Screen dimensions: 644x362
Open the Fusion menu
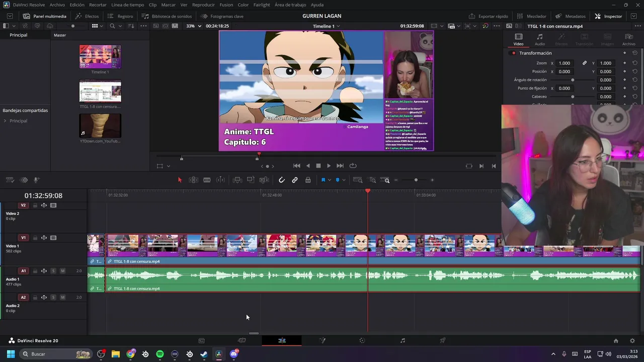pyautogui.click(x=226, y=5)
